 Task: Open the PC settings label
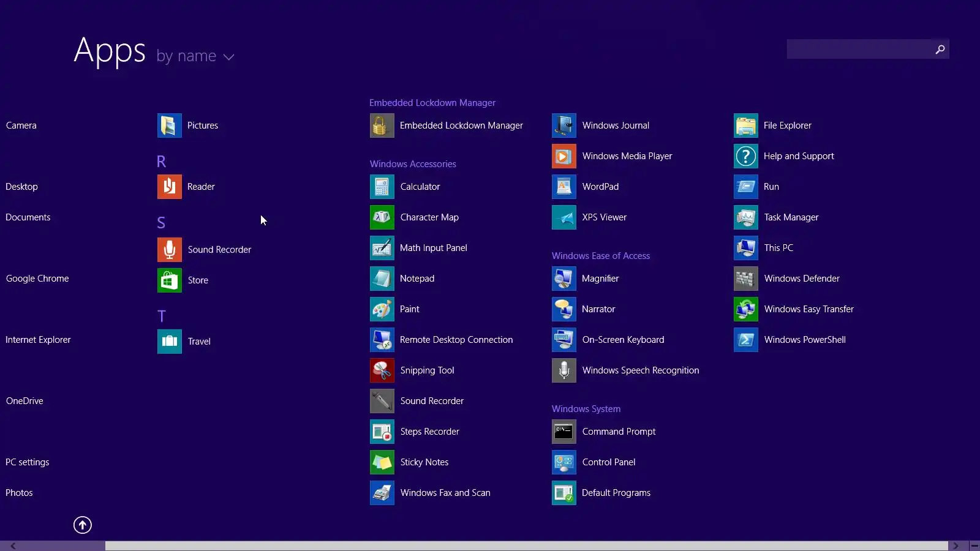(x=28, y=462)
